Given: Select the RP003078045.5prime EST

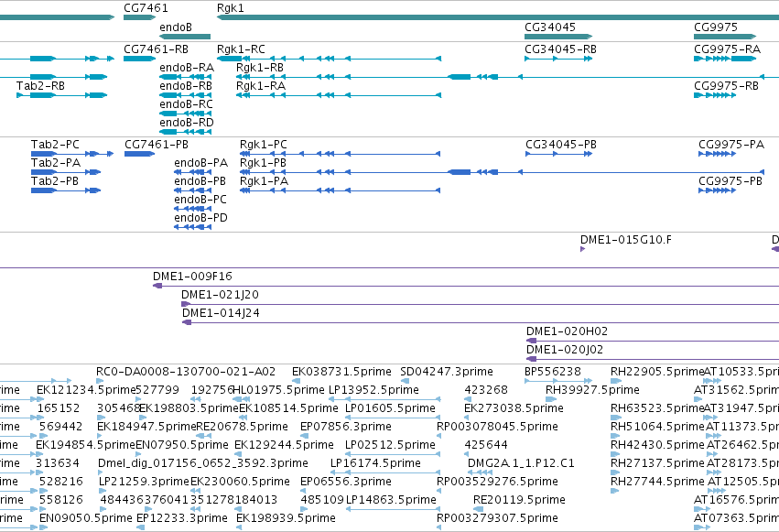Looking at the screenshot, I should tap(439, 437).
